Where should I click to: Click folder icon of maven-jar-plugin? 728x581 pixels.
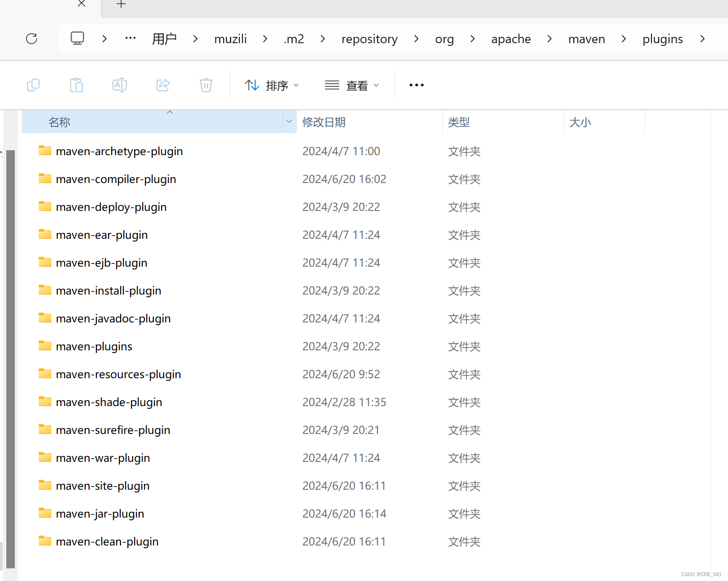45,513
